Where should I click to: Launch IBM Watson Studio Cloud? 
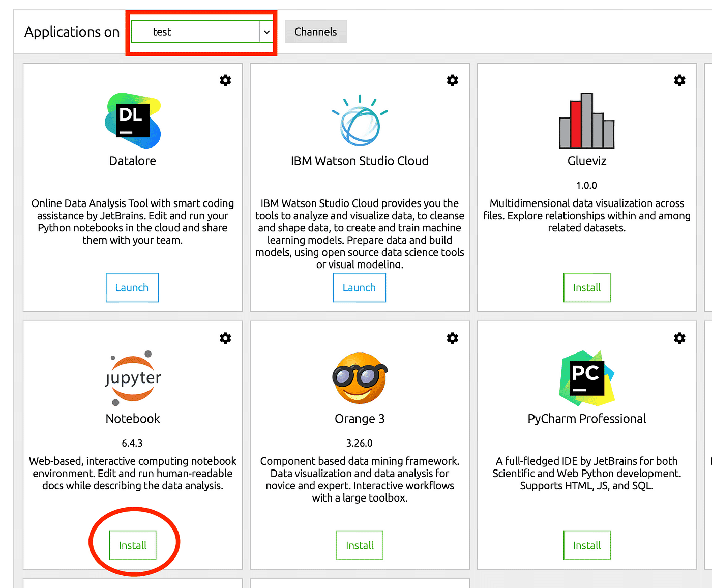click(359, 287)
